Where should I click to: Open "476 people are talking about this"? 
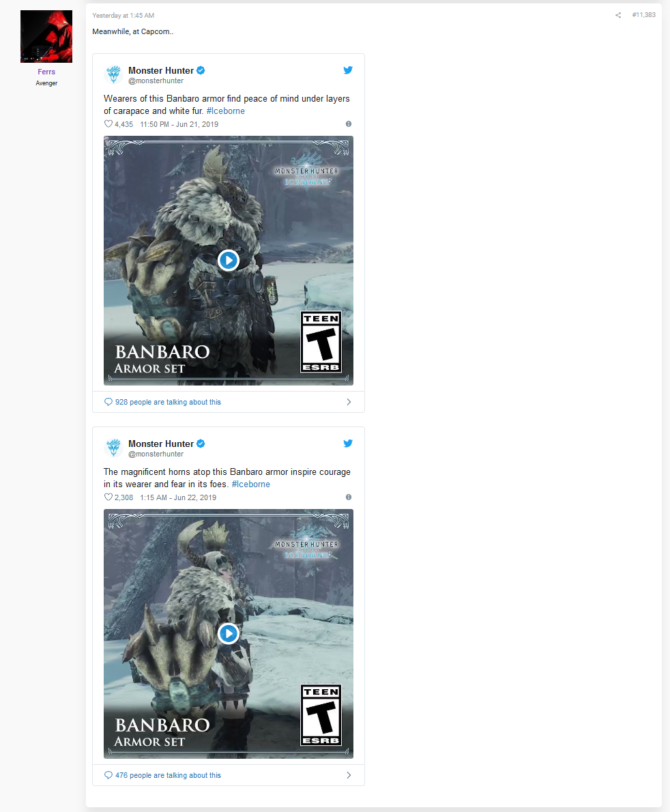(x=169, y=775)
